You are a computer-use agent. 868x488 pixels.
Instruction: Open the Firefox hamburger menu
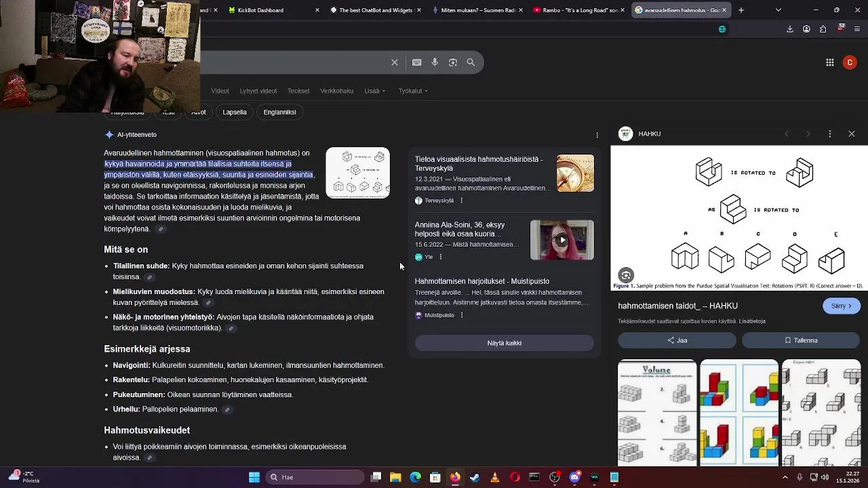[857, 29]
